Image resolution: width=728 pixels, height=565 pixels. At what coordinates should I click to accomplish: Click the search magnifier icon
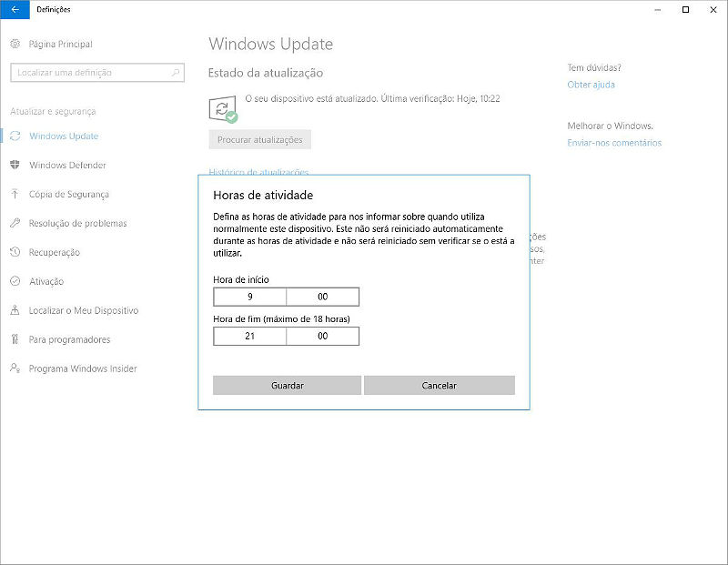[x=175, y=73]
